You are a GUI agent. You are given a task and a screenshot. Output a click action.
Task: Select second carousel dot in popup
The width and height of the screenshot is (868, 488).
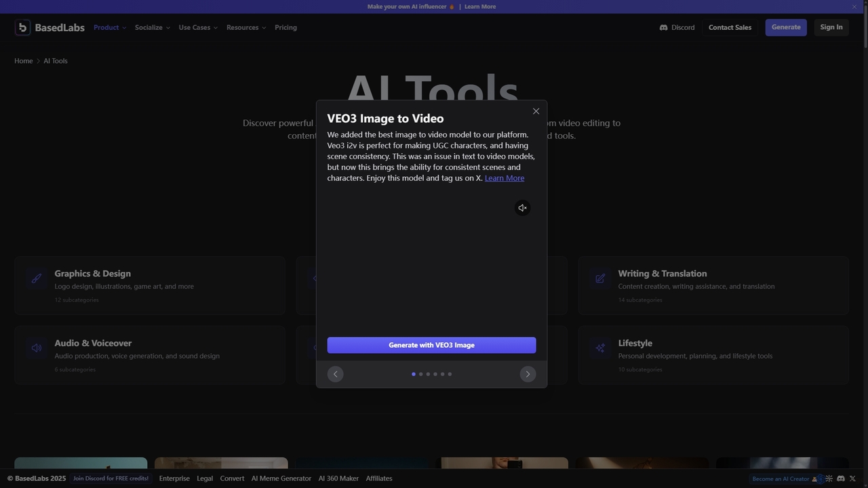point(420,374)
